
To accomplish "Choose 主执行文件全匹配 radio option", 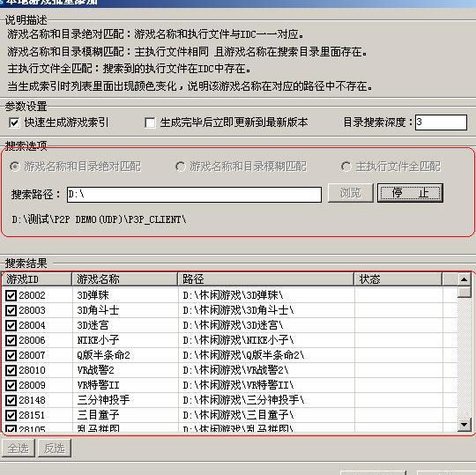I will (x=346, y=167).
